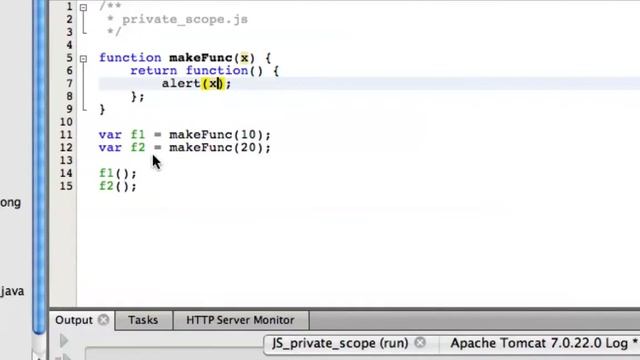Collapse the comment block fold at line 1
Viewport: 640px width, 360px height.
click(83, 7)
